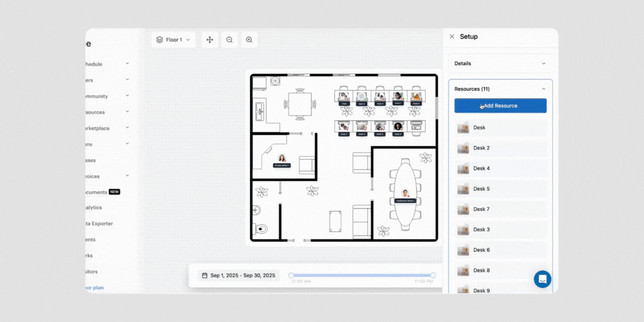Open the calendar icon in the date range field

tap(204, 275)
